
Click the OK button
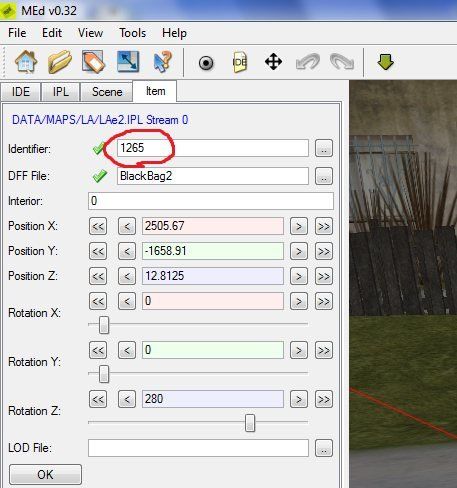[45, 474]
